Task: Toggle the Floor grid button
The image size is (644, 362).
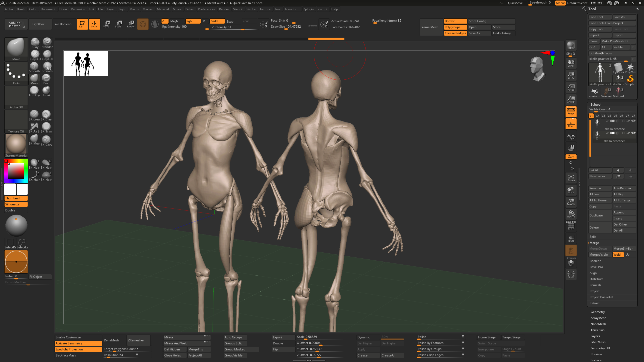Action: pyautogui.click(x=571, y=124)
